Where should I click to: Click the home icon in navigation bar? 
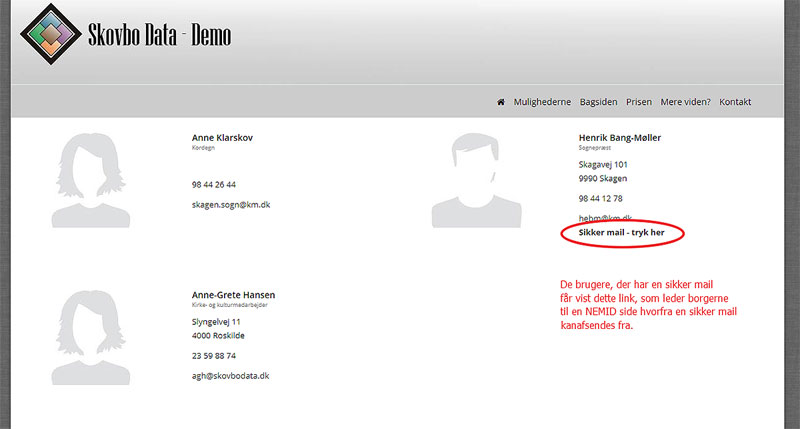pos(501,102)
